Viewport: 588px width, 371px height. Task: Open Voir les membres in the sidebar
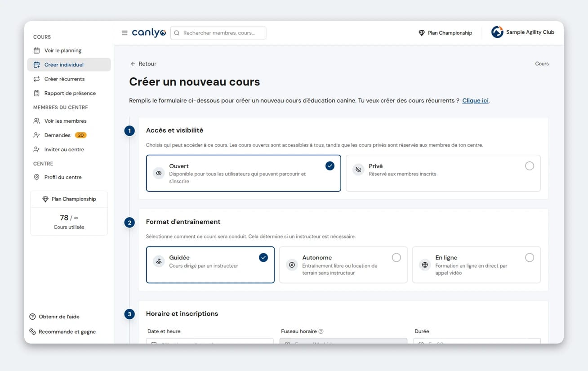69,121
